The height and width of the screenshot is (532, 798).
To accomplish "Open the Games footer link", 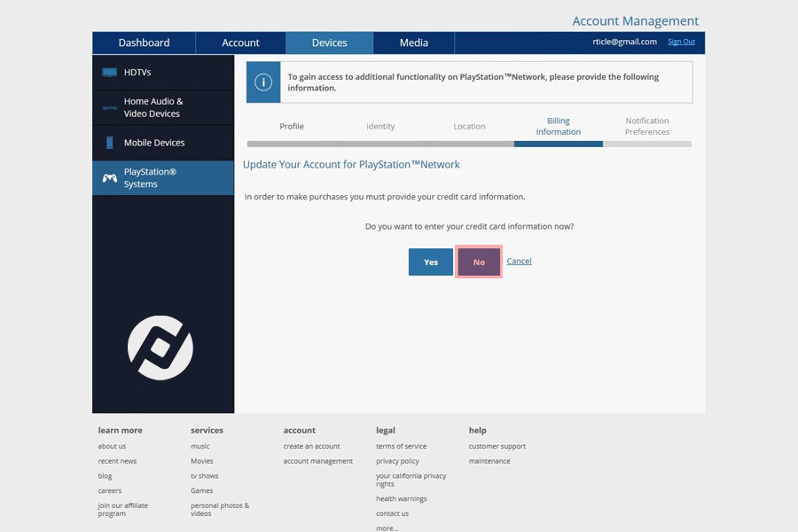I will point(201,490).
